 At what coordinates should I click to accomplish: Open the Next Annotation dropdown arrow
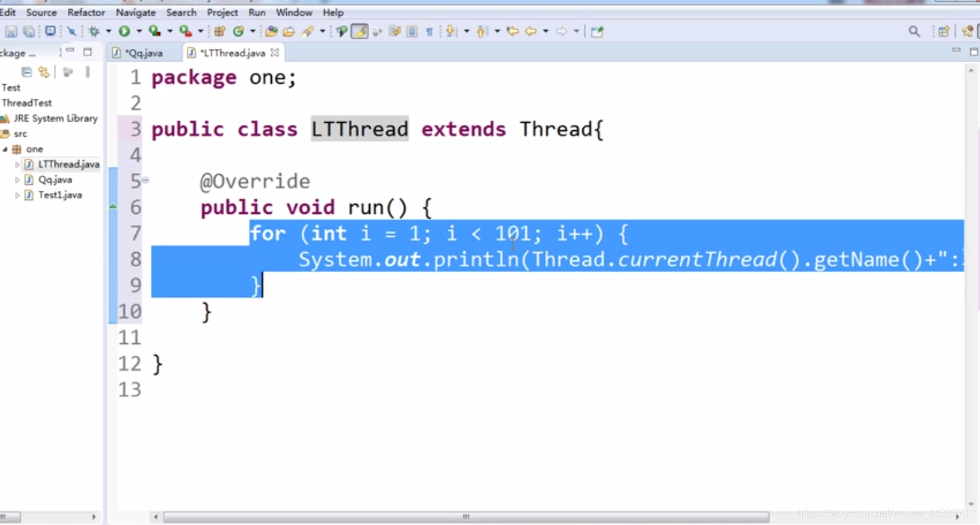click(x=466, y=31)
